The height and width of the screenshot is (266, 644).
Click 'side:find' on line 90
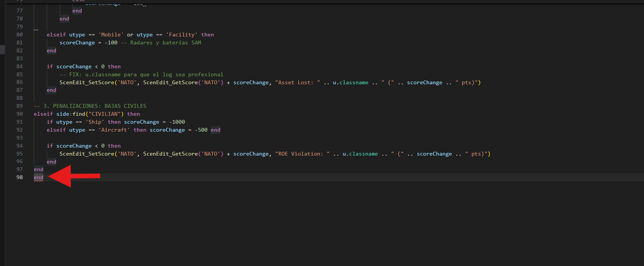click(71, 114)
